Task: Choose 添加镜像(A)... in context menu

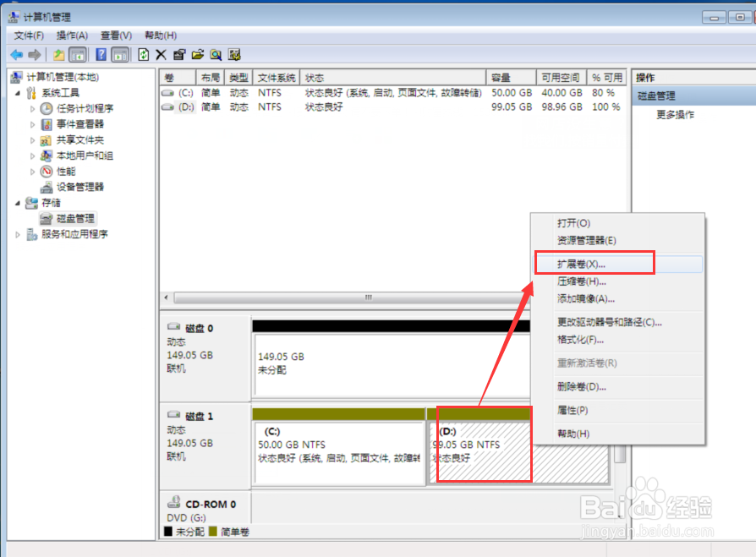Action: [x=617, y=298]
